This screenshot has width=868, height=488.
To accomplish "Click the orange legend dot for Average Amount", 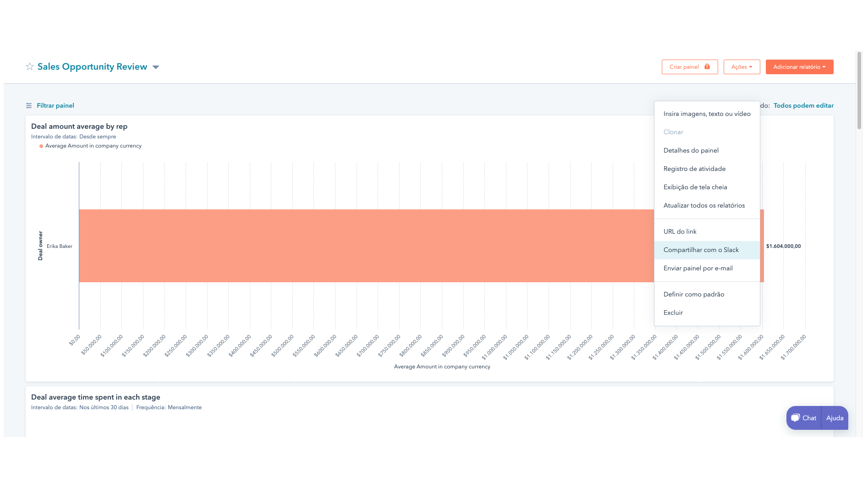I will point(41,146).
